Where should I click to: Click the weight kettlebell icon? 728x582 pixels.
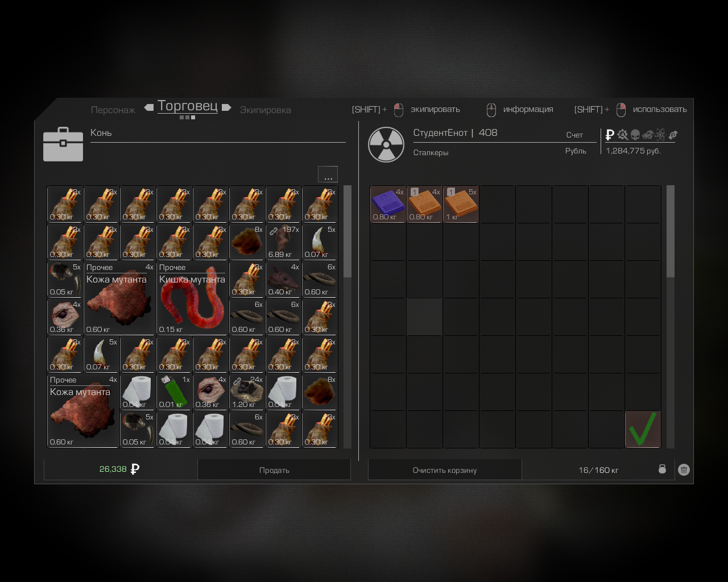tap(662, 469)
